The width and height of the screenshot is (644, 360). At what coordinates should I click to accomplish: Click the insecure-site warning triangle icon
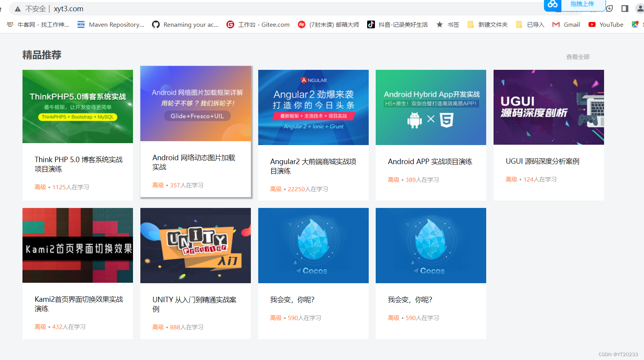pyautogui.click(x=18, y=9)
